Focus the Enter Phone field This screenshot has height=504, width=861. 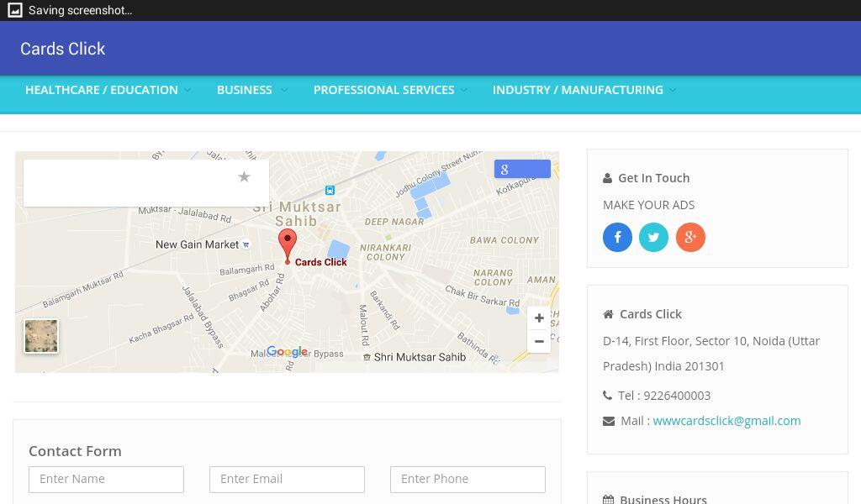click(x=467, y=480)
